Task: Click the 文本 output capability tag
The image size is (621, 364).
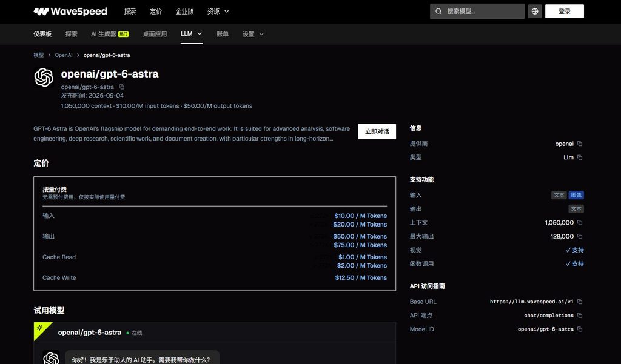Action: click(576, 209)
